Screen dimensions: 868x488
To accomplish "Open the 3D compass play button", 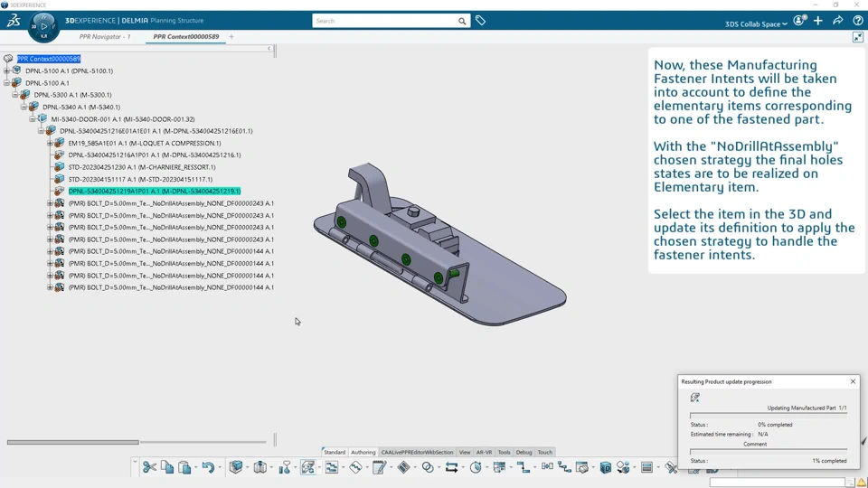I will [43, 26].
